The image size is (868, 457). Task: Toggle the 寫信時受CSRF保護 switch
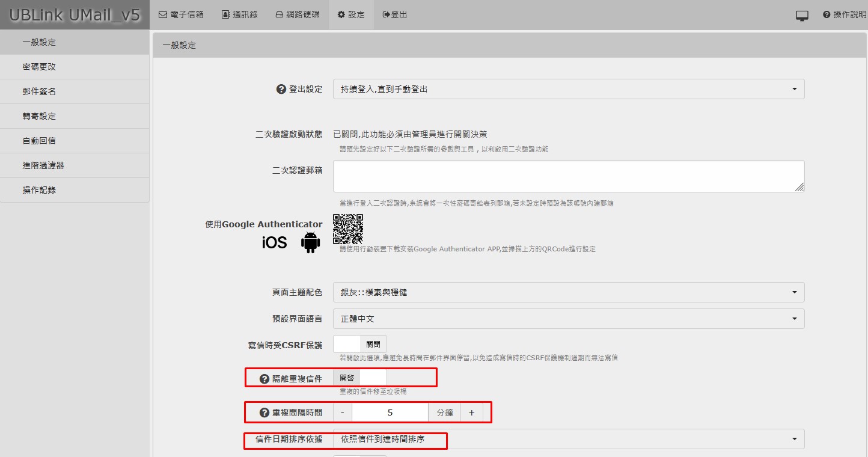point(360,345)
